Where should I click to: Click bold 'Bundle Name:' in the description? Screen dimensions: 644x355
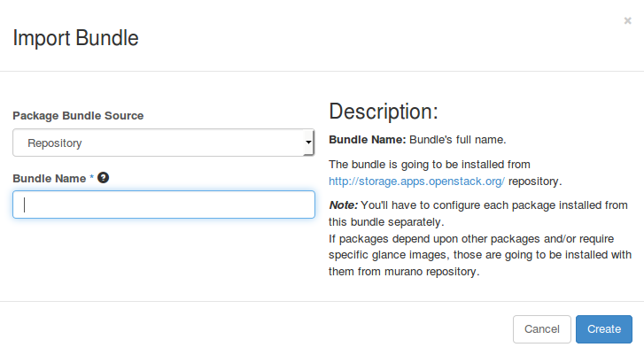tap(367, 140)
